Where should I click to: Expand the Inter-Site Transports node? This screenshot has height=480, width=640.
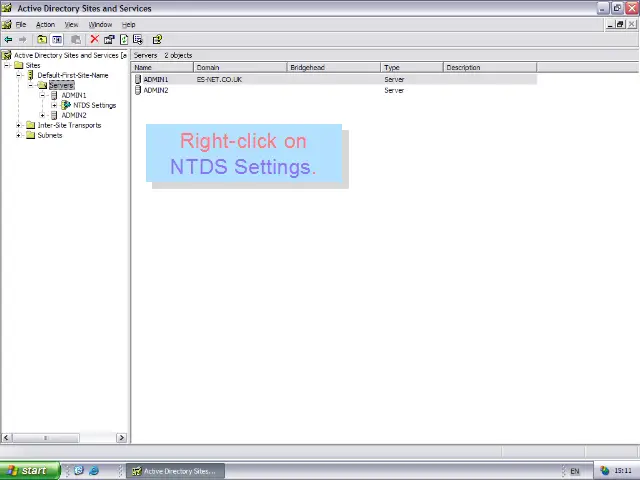pyautogui.click(x=19, y=125)
